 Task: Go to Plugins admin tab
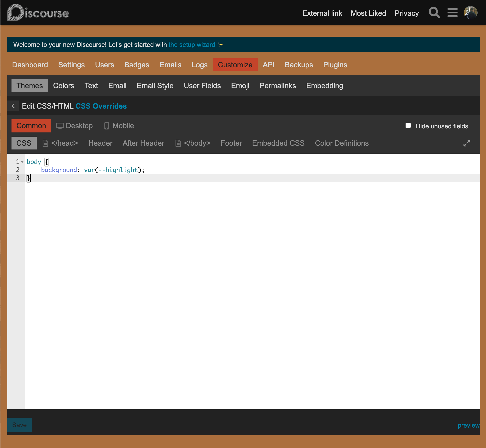pyautogui.click(x=335, y=65)
